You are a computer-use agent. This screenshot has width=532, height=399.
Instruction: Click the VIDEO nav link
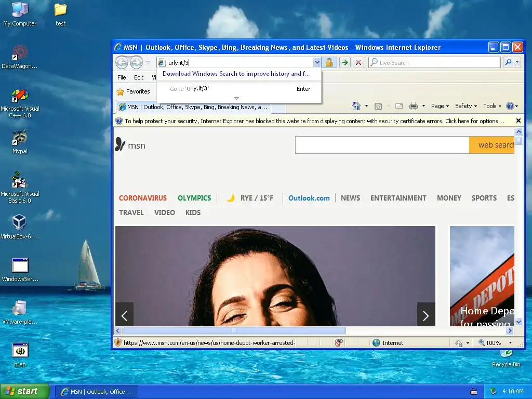(x=165, y=212)
